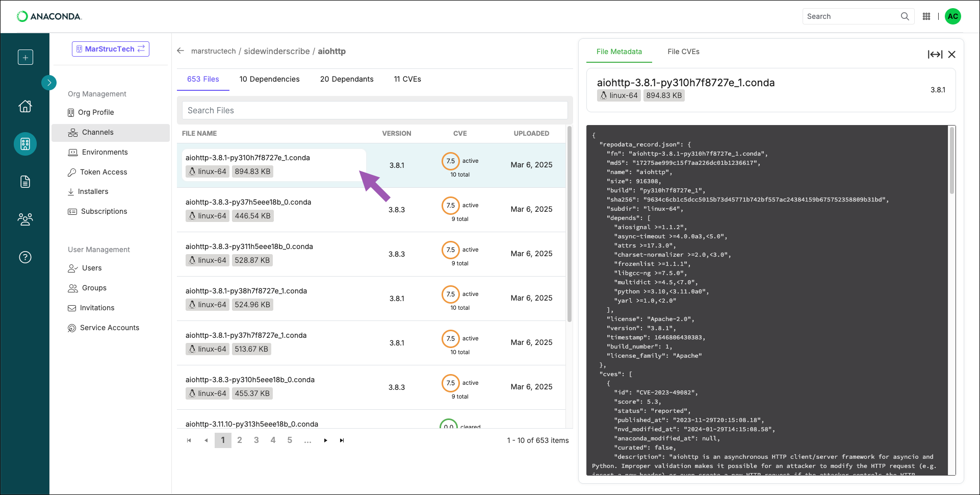Viewport: 980px width, 495px height.
Task: Click the JSON metadata scrollbar
Action: 951,161
